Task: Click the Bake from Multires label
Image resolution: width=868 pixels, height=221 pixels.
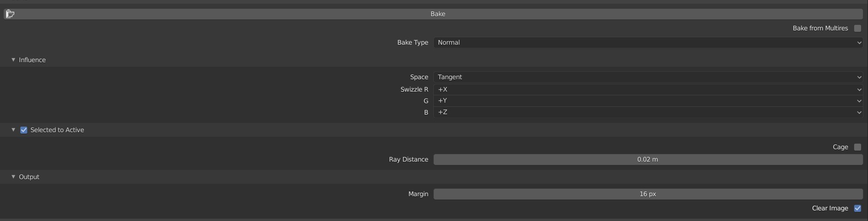Action: pos(820,28)
